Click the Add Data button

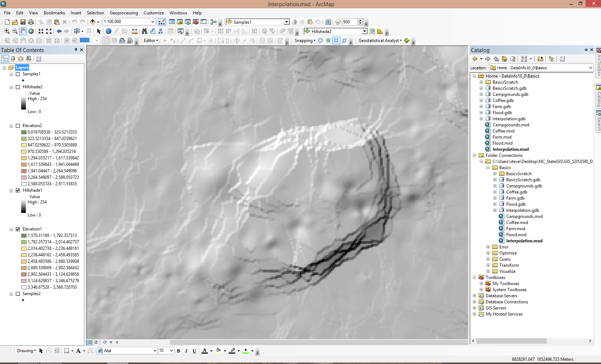tap(92, 22)
